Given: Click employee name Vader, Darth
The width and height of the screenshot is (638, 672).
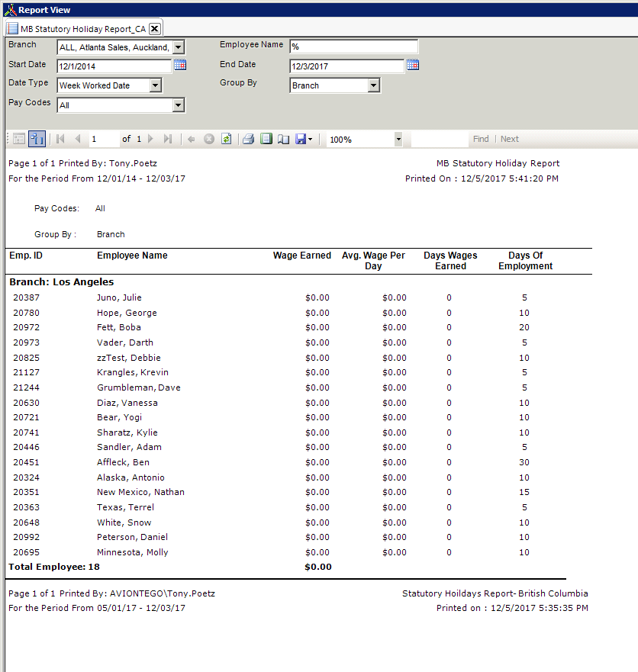Looking at the screenshot, I should click(124, 342).
